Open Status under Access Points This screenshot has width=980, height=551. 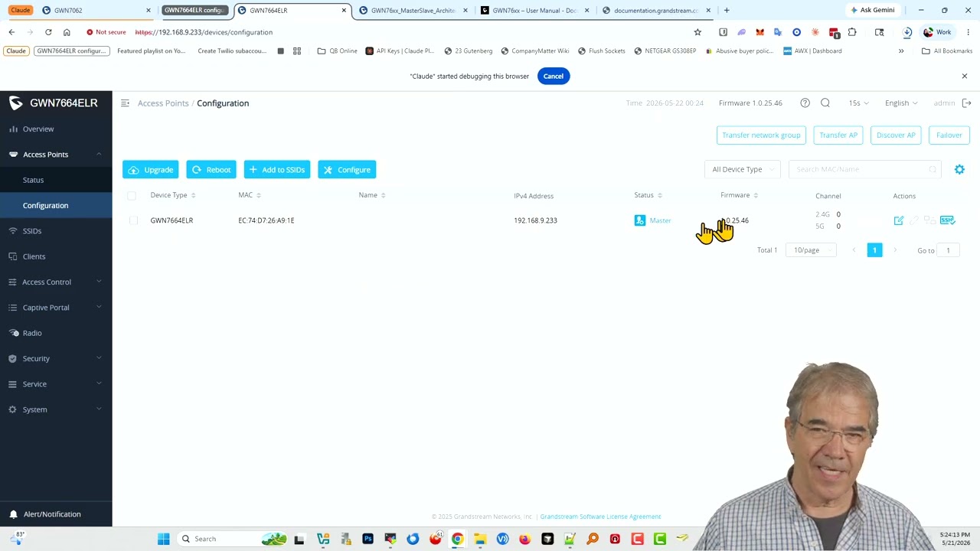56,180
